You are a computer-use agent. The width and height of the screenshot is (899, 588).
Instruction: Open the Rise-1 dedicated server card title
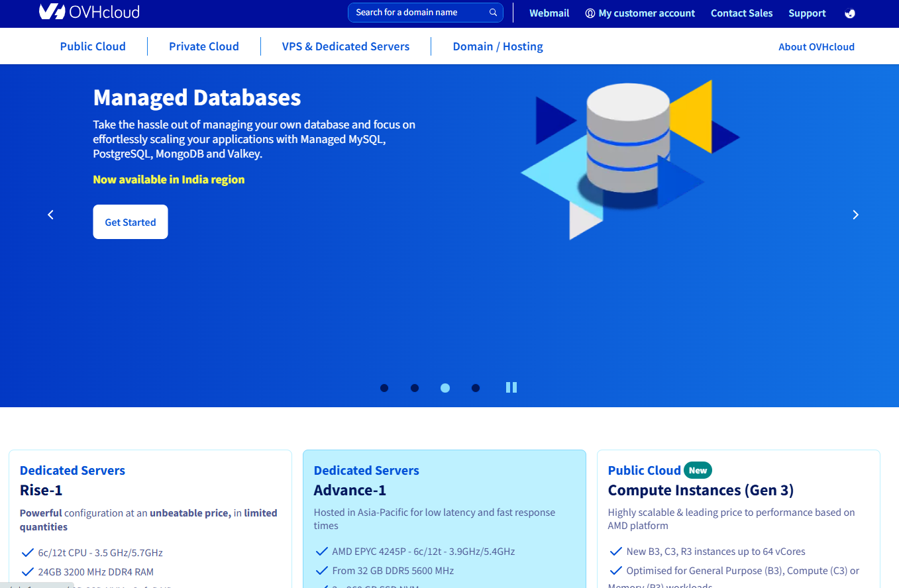point(41,490)
